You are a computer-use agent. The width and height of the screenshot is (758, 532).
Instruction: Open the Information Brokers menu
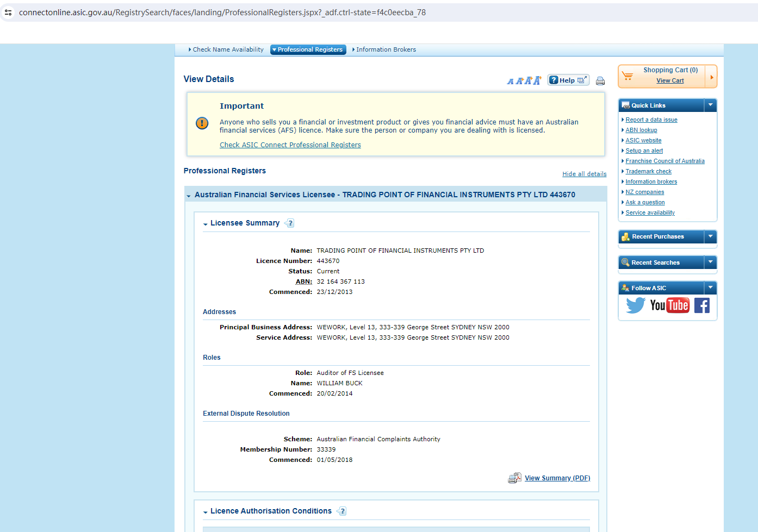(x=384, y=49)
